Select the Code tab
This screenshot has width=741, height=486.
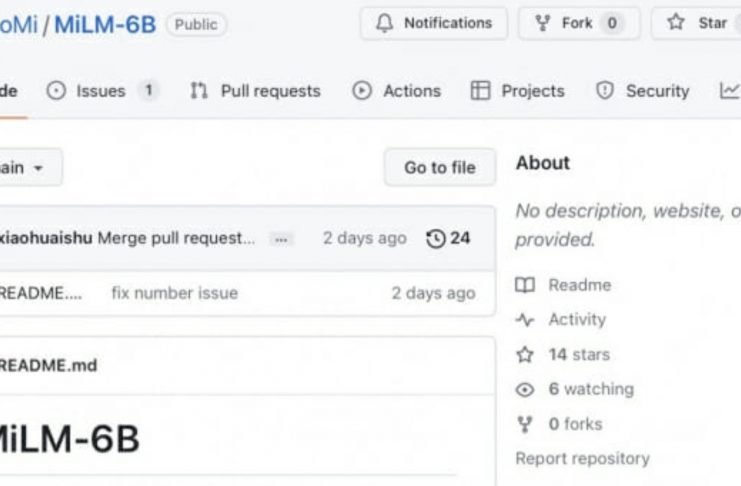point(9,90)
